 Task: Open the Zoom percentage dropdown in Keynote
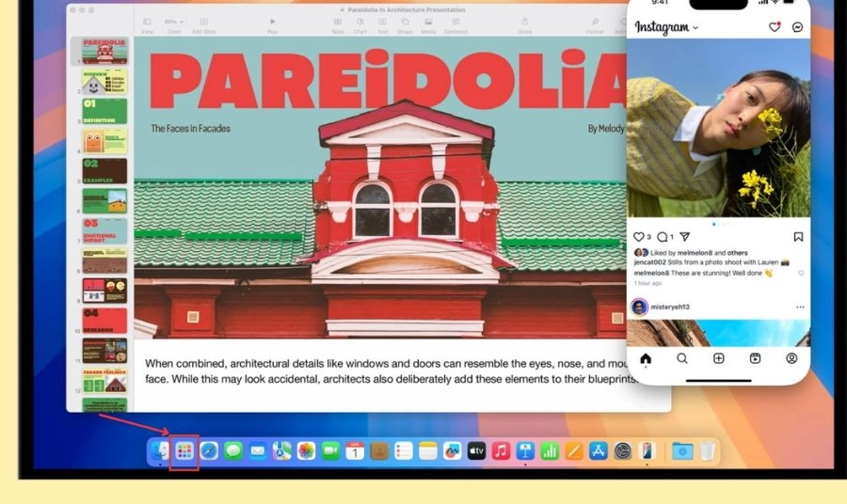pyautogui.click(x=174, y=23)
